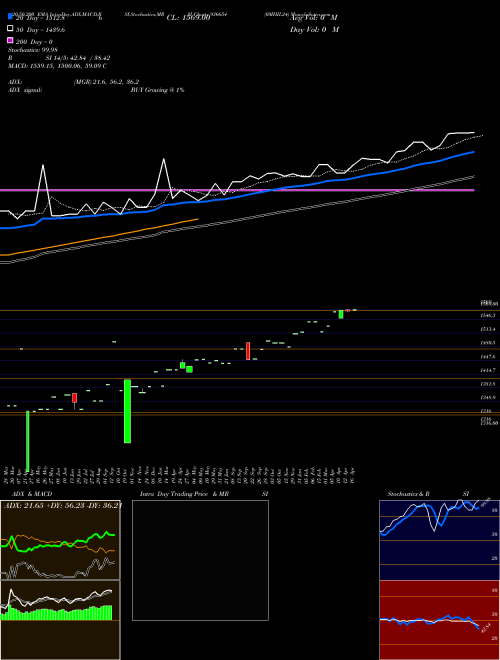500x660 pixels.
Task: Click the 'CL: 1569.00' closing price
Action: coord(188,18)
